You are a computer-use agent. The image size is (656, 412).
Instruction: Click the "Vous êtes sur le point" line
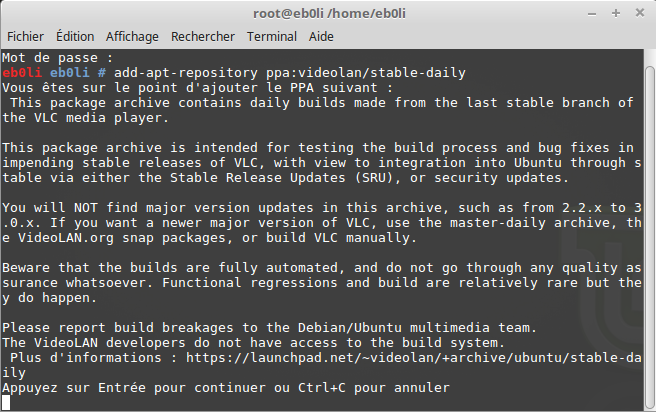click(197, 88)
